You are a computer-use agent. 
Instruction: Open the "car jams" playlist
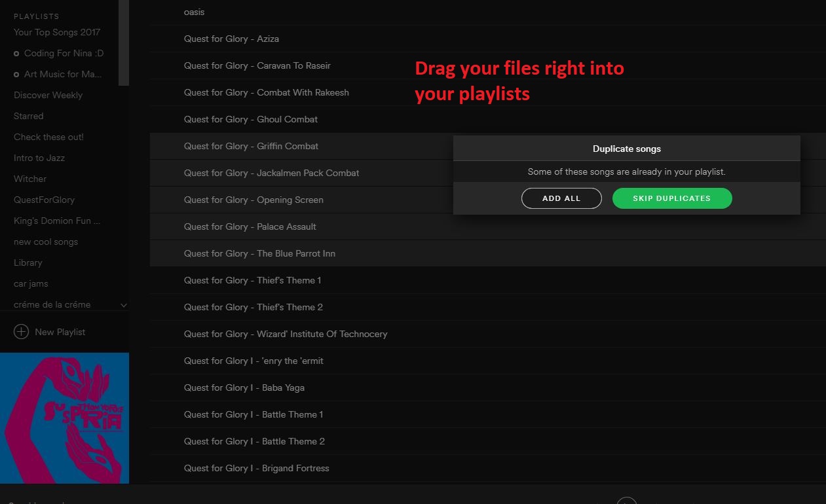[31, 283]
